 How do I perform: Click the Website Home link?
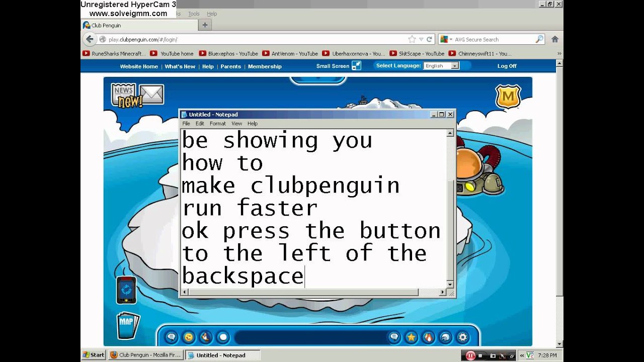(139, 66)
